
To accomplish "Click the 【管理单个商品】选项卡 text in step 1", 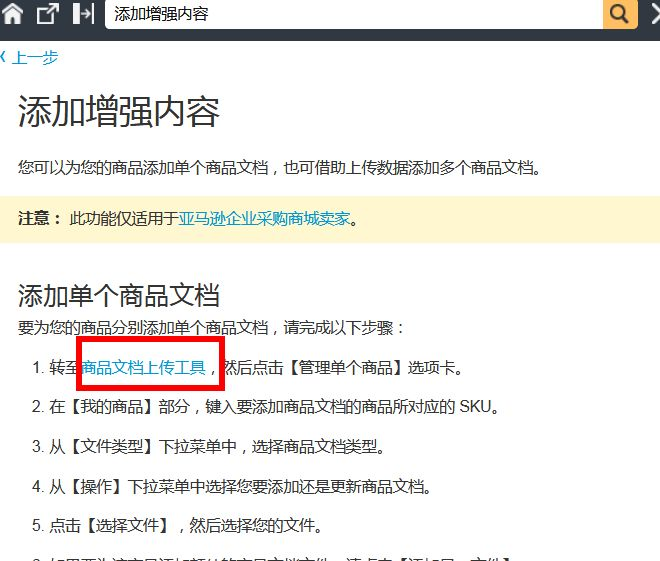I will [x=375, y=367].
